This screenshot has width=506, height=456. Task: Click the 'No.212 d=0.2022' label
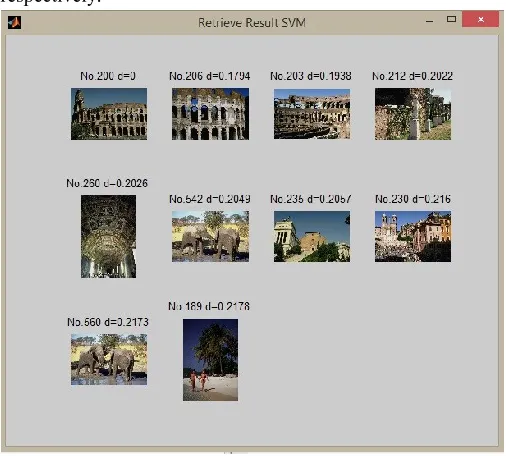pos(412,76)
